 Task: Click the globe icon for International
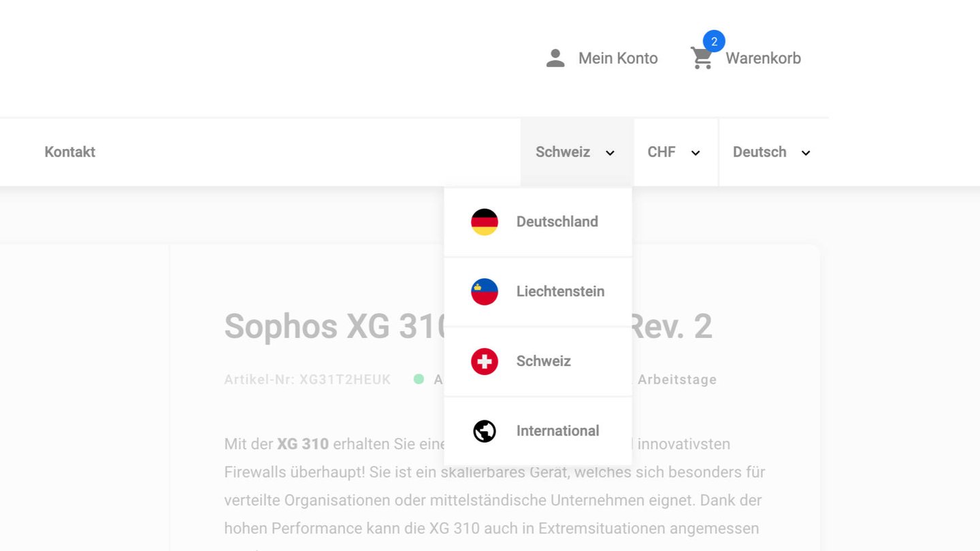tap(485, 431)
